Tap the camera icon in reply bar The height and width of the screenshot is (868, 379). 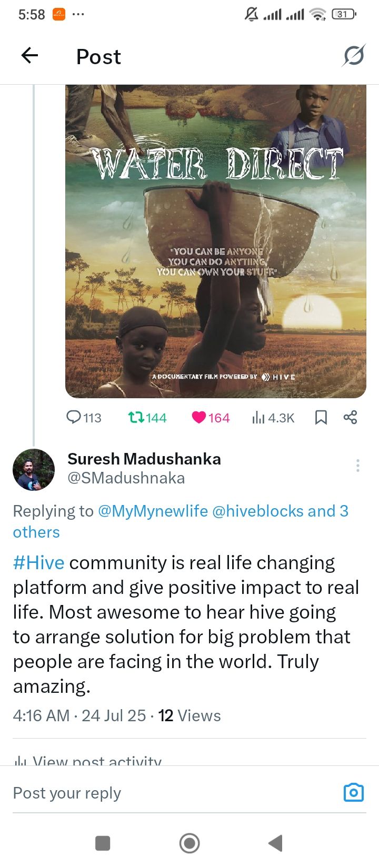tap(354, 792)
